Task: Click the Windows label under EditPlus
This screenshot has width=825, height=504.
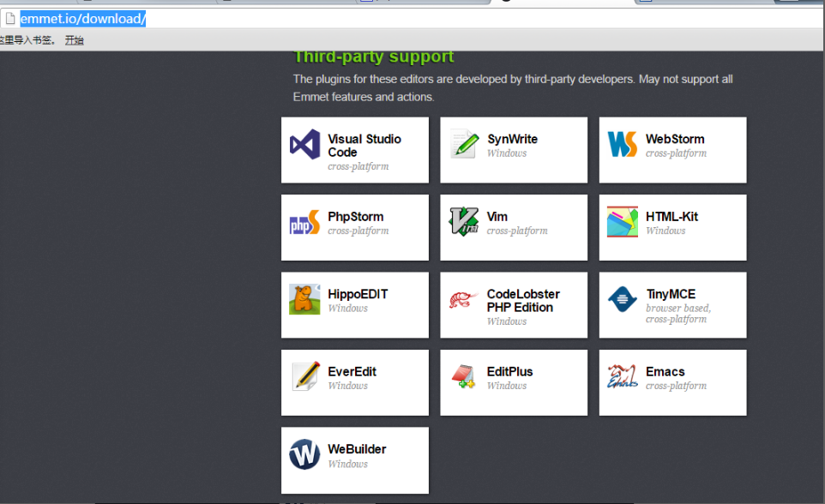Action: pyautogui.click(x=507, y=386)
